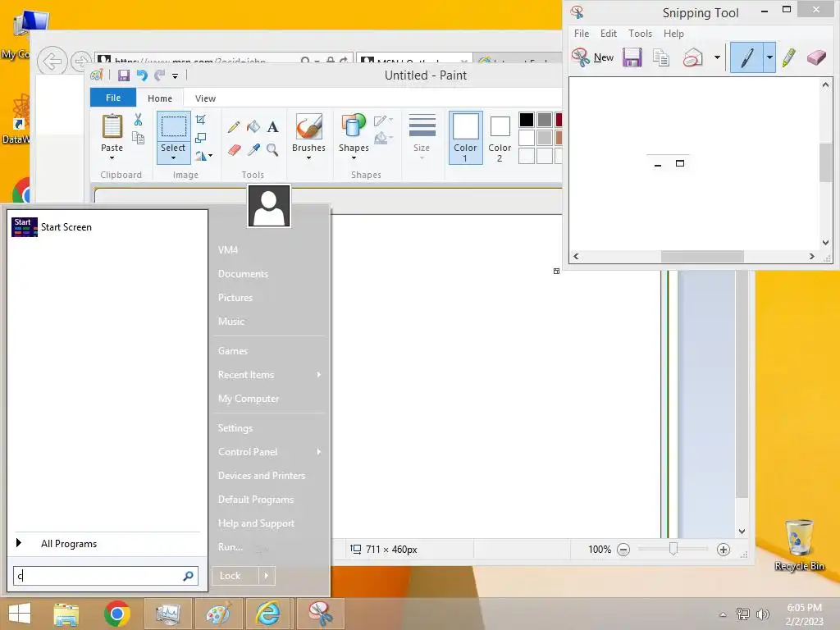Open Run... from Start menu
Screen dimensions: 840x630
(231, 547)
